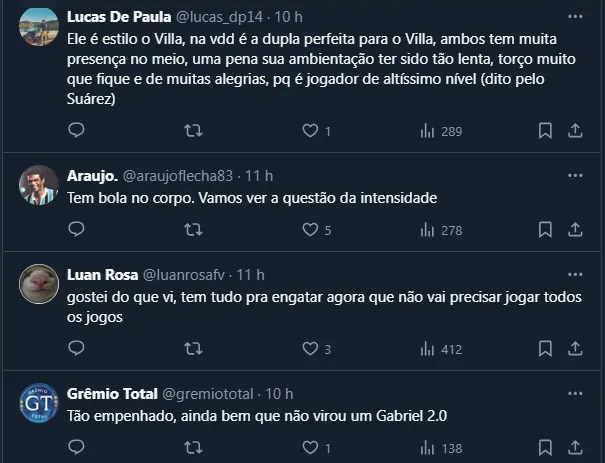View analytics of Araujo's tweet
This screenshot has width=605, height=463.
426,230
